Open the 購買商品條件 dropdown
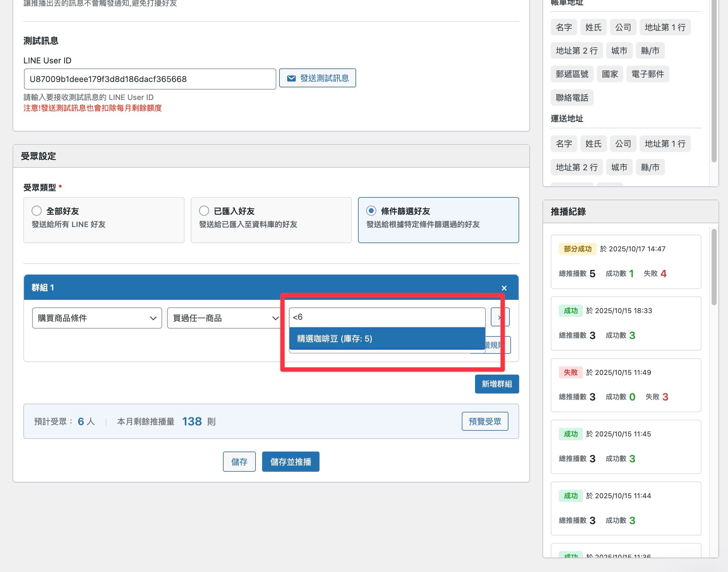The width and height of the screenshot is (728, 572). coord(97,318)
